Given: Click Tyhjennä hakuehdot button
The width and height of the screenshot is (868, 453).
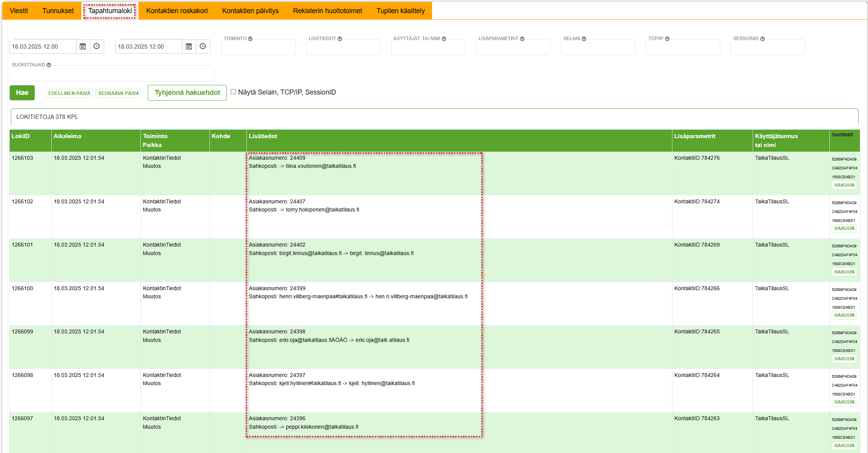Looking at the screenshot, I should pyautogui.click(x=187, y=93).
